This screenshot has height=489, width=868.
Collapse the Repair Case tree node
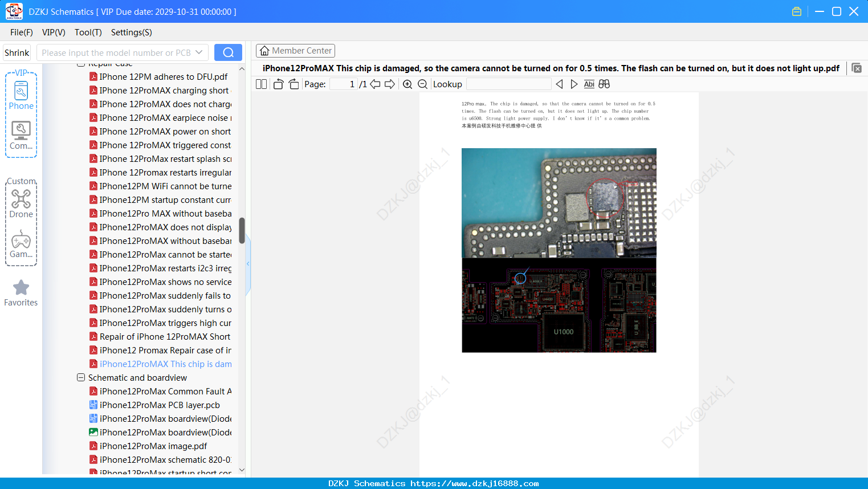pyautogui.click(x=81, y=64)
